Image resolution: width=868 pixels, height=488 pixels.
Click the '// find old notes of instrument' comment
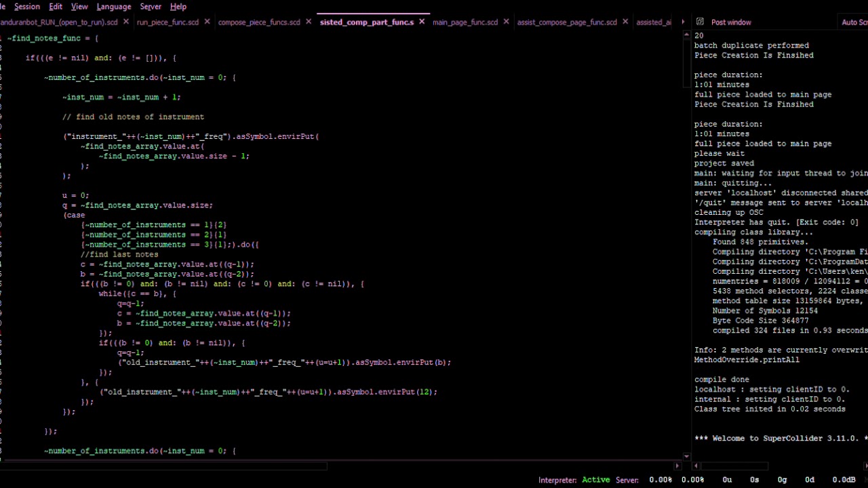[133, 117]
